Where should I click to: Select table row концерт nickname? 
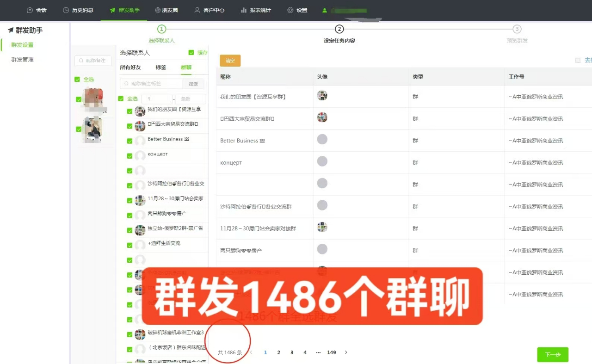[x=231, y=163]
